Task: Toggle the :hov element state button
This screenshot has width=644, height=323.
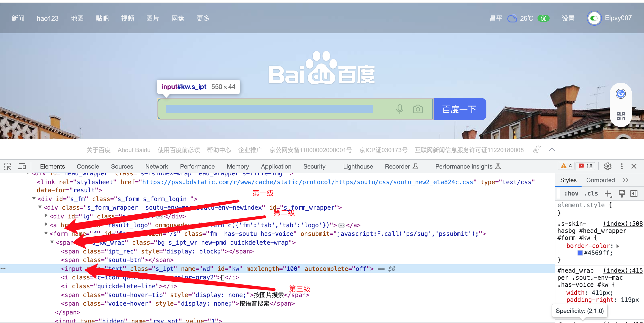Action: (571, 193)
